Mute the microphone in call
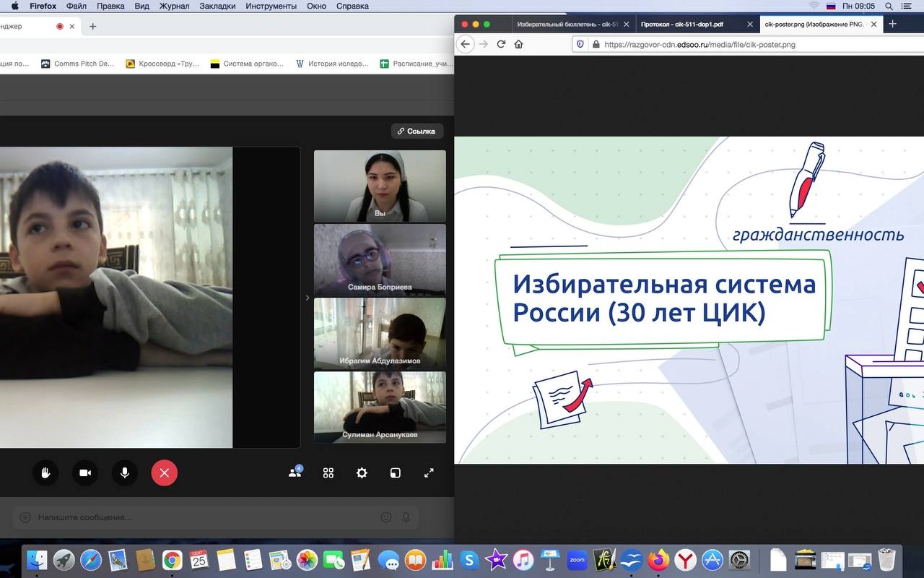 click(x=125, y=473)
